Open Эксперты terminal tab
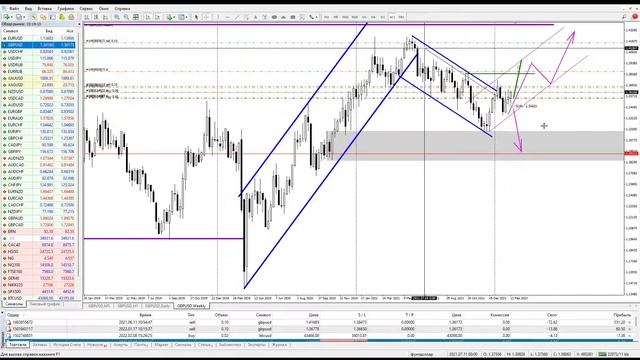Screen dimensions: 640x360 pyautogui.click(x=256, y=345)
